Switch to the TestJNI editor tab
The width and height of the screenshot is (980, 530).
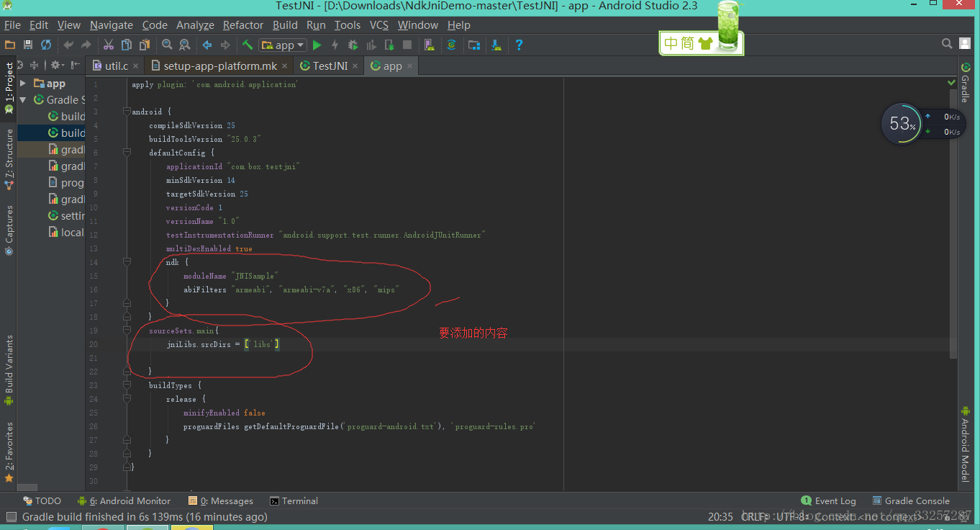[x=329, y=66]
